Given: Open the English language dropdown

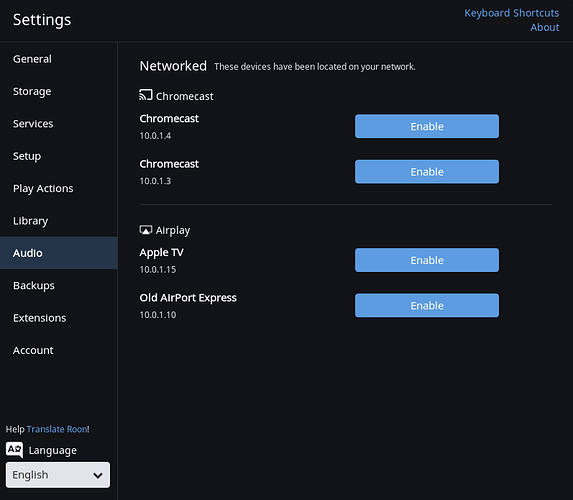Looking at the screenshot, I should [x=58, y=475].
